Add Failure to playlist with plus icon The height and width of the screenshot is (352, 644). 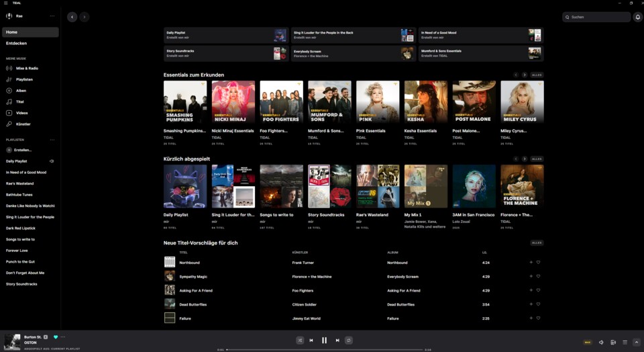(x=531, y=318)
